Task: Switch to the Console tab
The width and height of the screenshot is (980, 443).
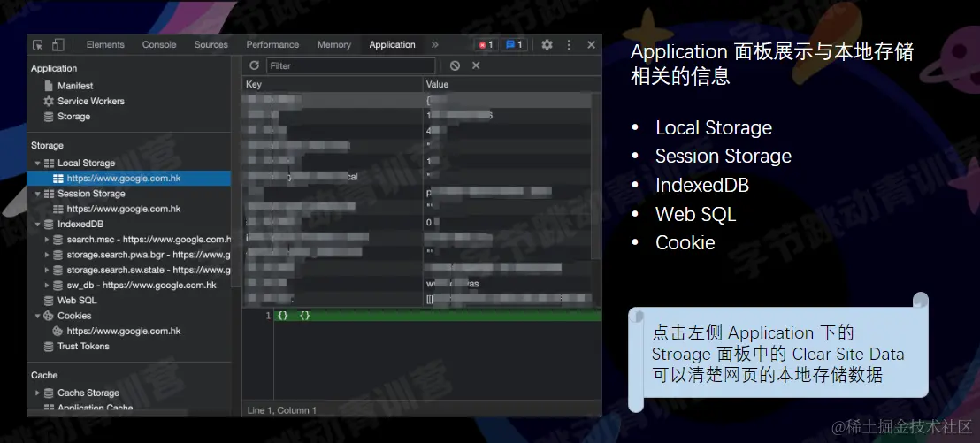Action: (159, 45)
